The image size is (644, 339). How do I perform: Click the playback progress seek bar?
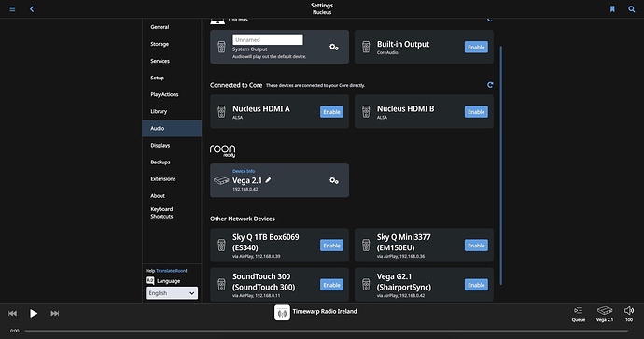pyautogui.click(x=326, y=331)
